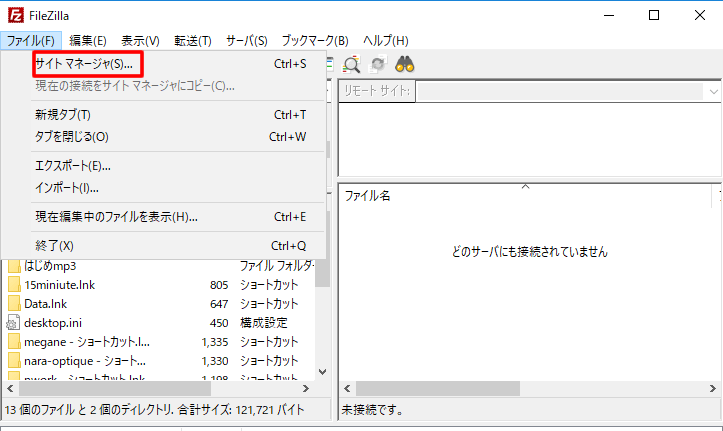The height and width of the screenshot is (431, 723).
Task: Choose インポート(I)... menu entry
Action: click(x=67, y=187)
